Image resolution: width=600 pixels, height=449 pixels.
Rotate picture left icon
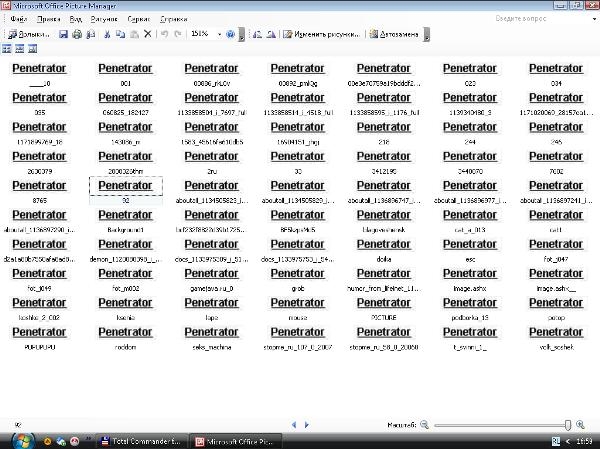[258, 34]
